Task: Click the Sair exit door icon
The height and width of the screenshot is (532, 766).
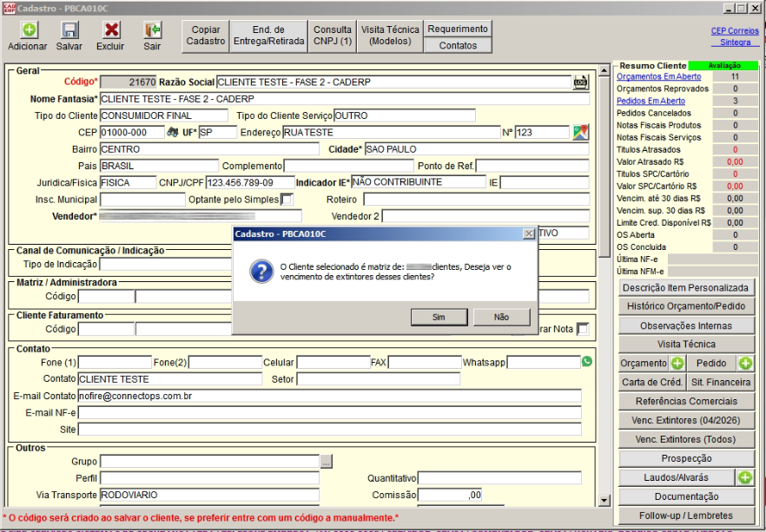Action: pos(153,30)
